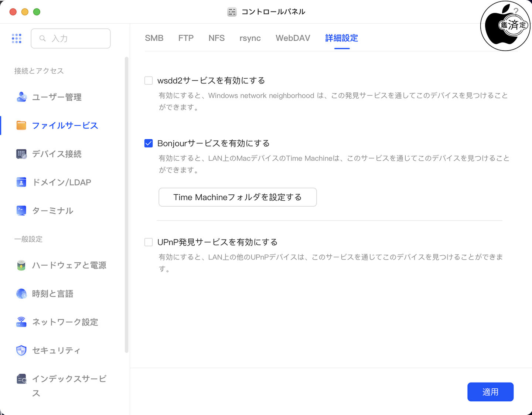Switch to the SMB tab
Screen dimensions: 532x415
[154, 38]
